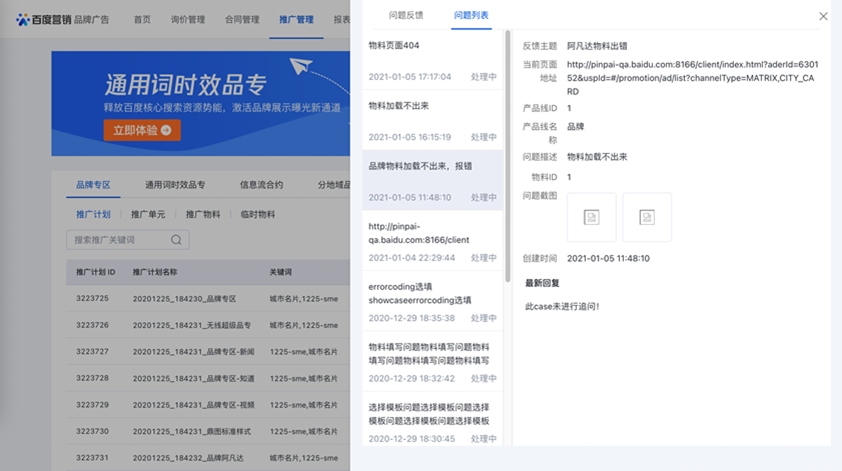
Task: Open the first problem screenshot thumbnail
Action: [x=591, y=217]
